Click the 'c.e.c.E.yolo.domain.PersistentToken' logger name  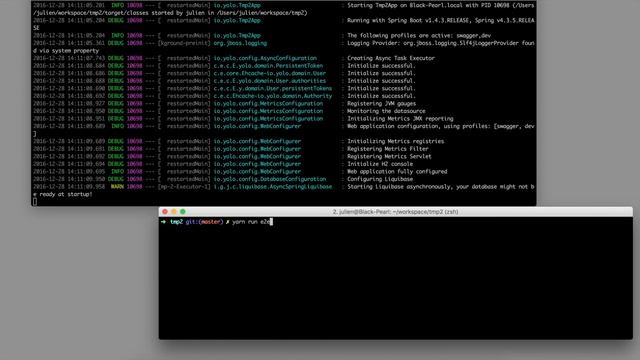(x=268, y=66)
